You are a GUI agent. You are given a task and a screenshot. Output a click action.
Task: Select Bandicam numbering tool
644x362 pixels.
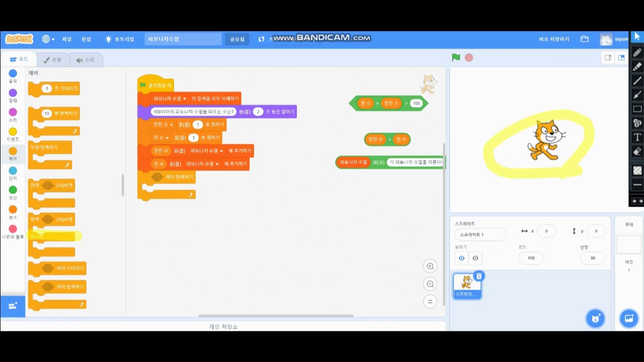coord(637,123)
